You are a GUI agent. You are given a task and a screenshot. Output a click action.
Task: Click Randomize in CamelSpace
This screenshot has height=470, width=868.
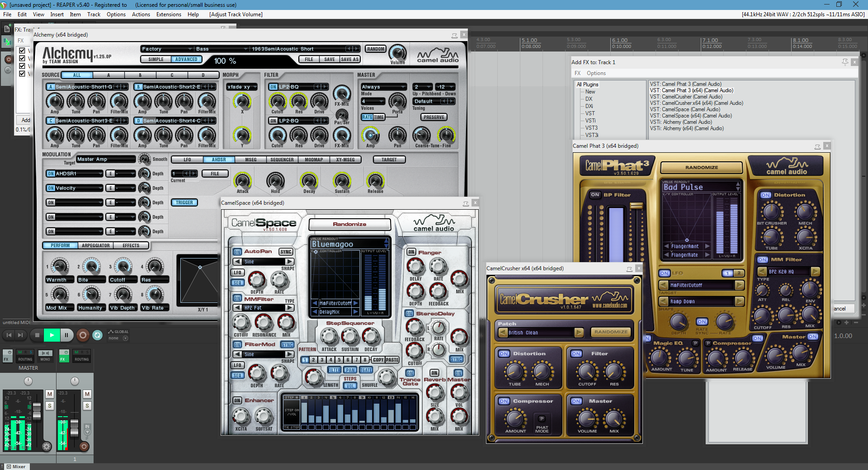[349, 224]
